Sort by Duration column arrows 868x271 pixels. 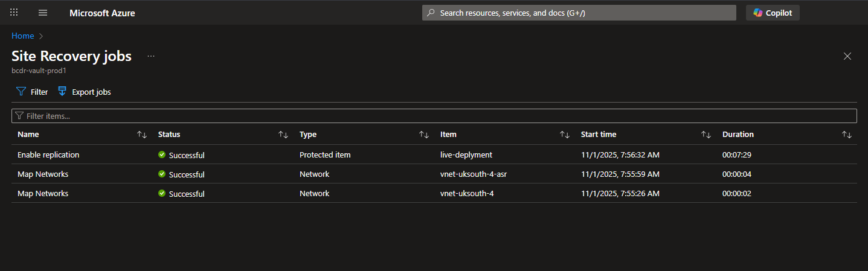(846, 135)
